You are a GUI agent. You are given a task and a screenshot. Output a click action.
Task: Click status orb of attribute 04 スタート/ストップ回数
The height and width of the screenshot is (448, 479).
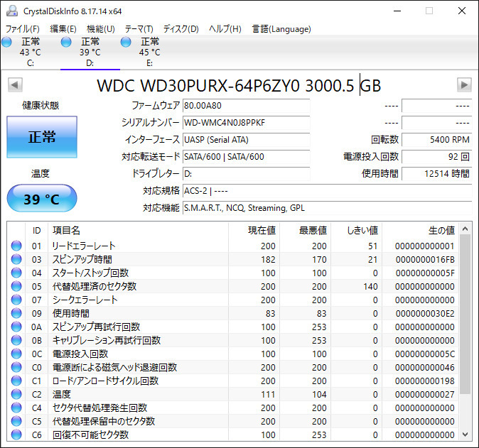[x=16, y=273]
